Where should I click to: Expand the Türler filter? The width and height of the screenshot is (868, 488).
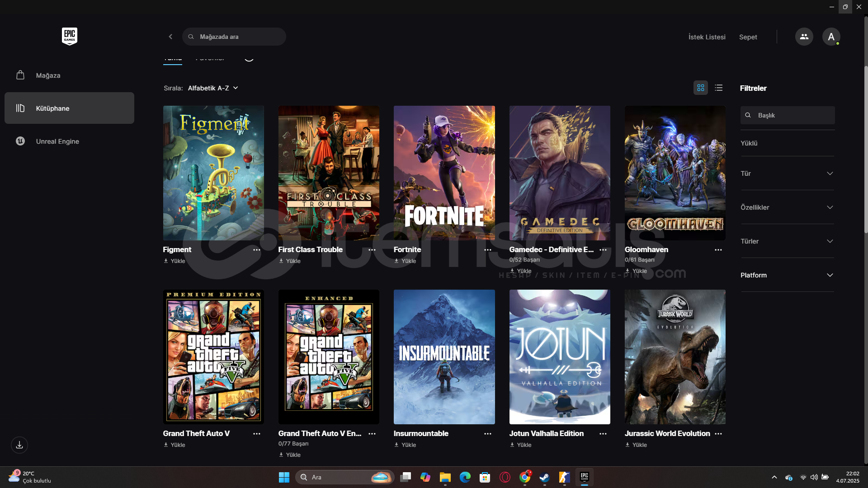pyautogui.click(x=787, y=241)
